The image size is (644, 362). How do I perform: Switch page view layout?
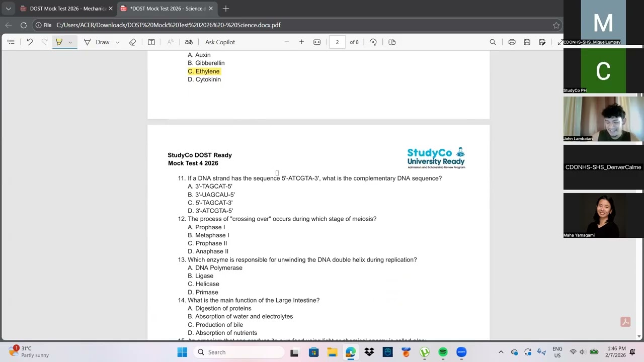tap(392, 42)
